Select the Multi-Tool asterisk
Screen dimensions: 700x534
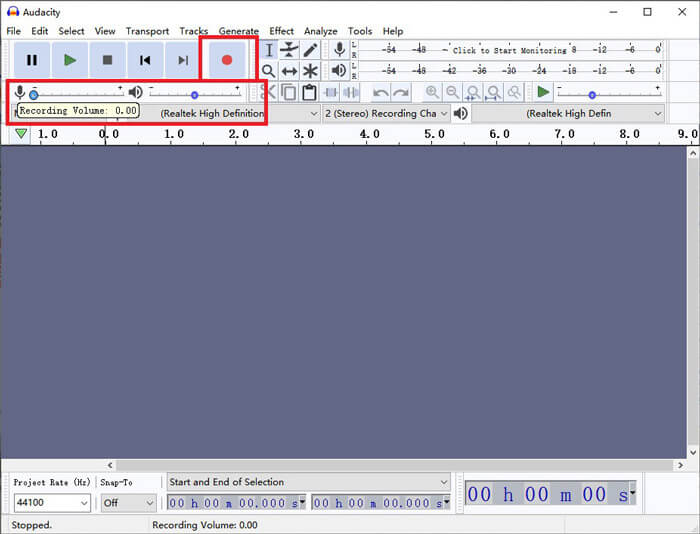310,71
